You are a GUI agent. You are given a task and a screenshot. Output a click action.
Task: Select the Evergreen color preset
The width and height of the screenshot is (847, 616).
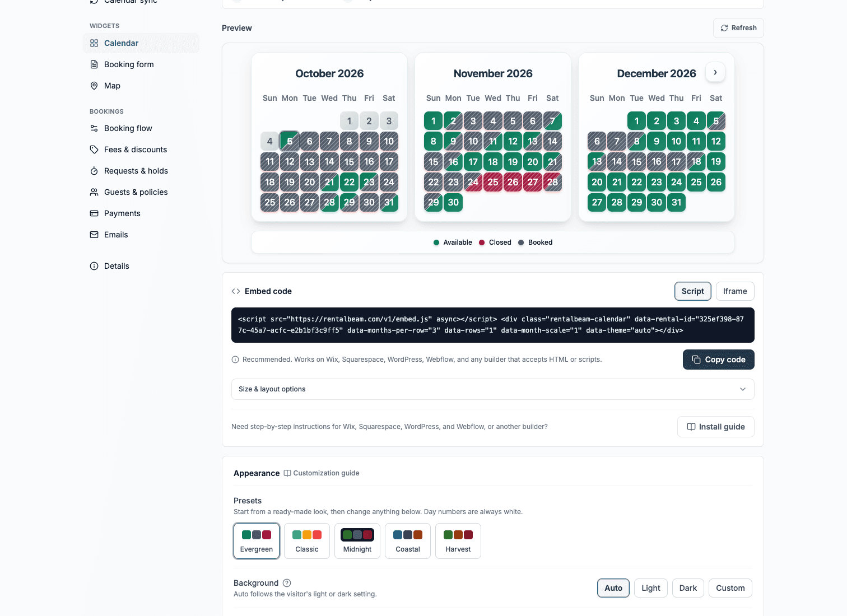[257, 541]
